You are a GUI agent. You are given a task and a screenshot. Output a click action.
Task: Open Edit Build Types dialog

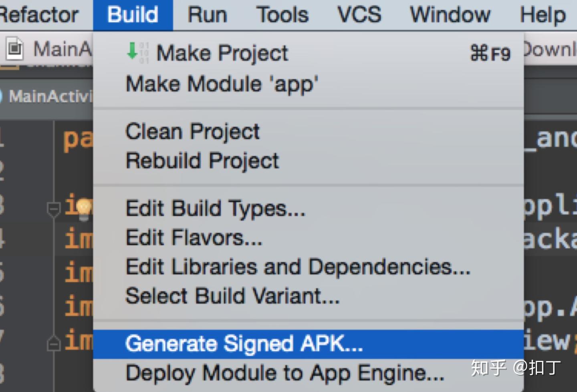215,209
